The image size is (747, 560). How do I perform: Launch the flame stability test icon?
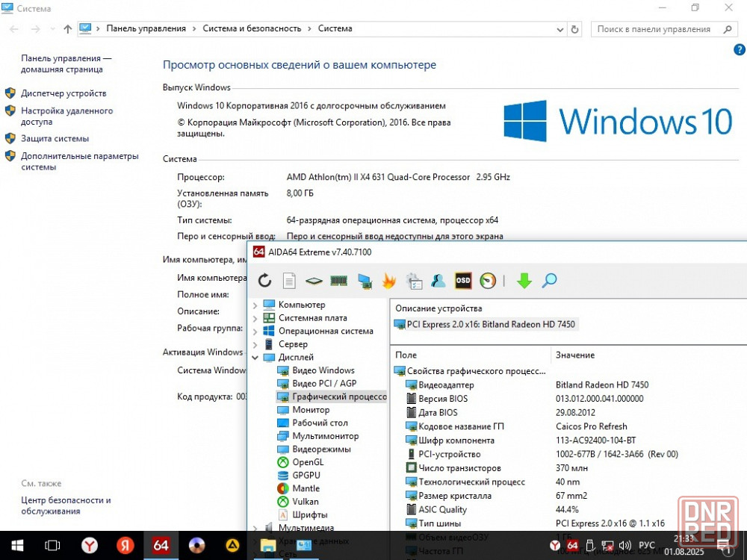coord(388,281)
